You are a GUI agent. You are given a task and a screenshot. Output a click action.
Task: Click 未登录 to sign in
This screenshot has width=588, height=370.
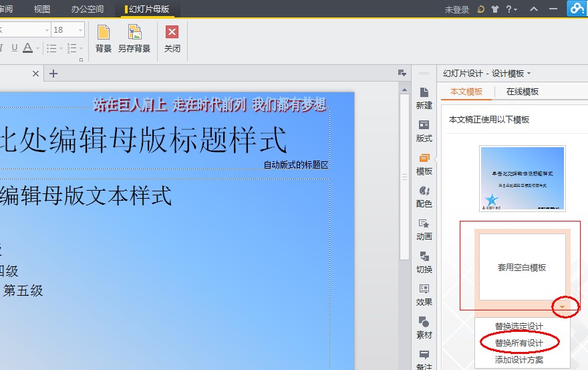click(457, 10)
